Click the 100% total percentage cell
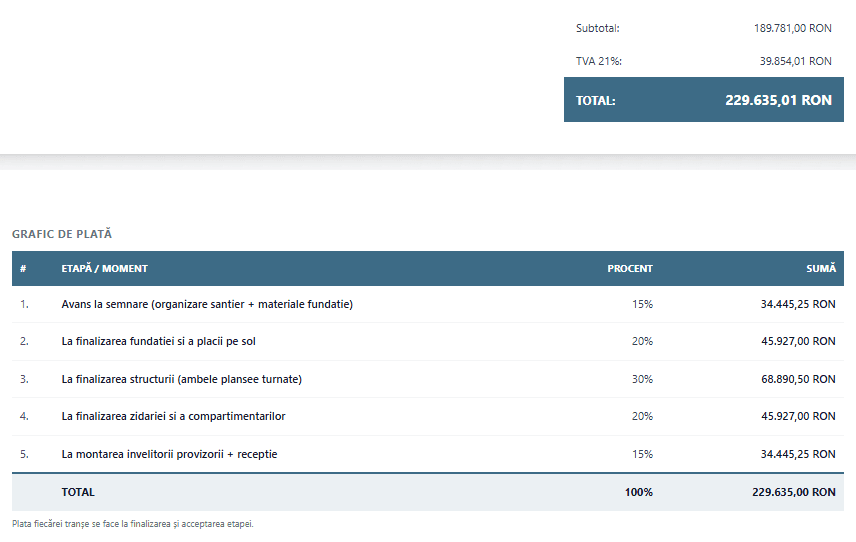The height and width of the screenshot is (542, 856). coord(639,492)
